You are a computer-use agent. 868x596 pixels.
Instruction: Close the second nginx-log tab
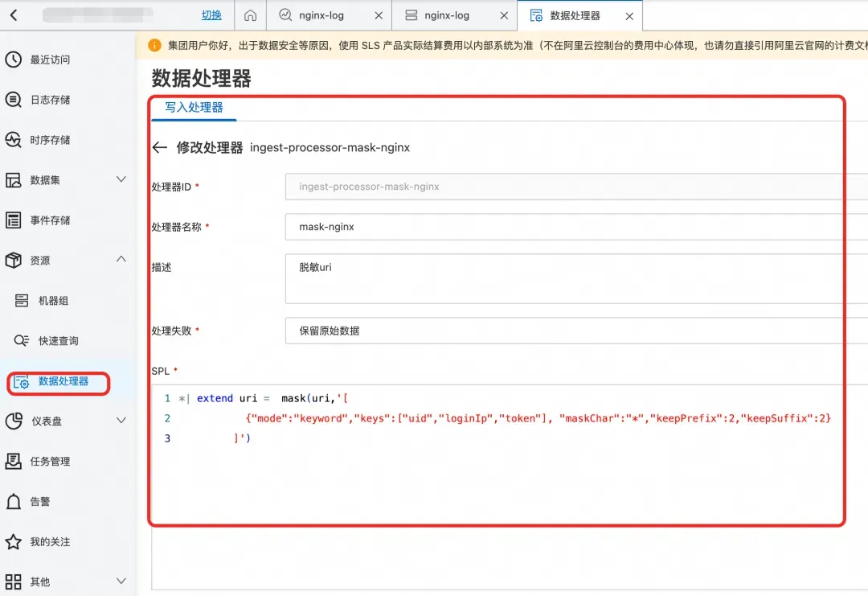[504, 15]
